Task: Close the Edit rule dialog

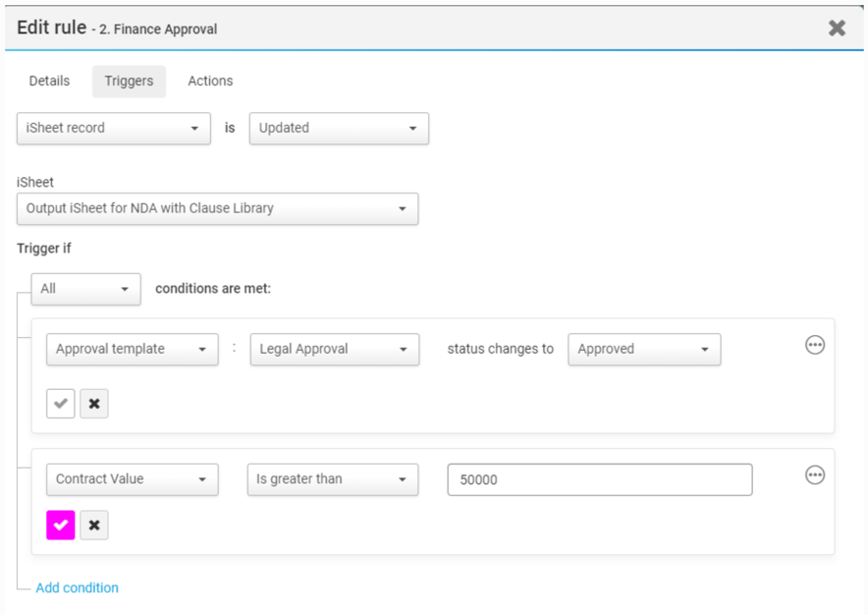Action: [837, 28]
